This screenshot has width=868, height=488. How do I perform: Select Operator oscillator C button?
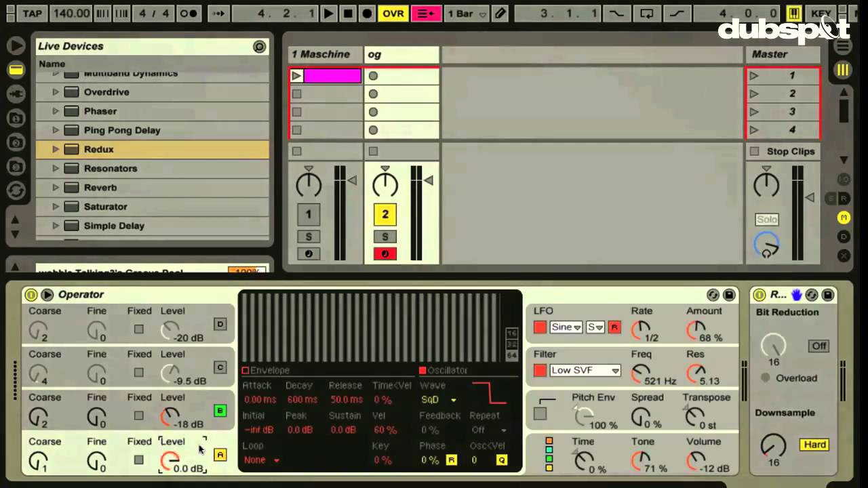tap(220, 367)
